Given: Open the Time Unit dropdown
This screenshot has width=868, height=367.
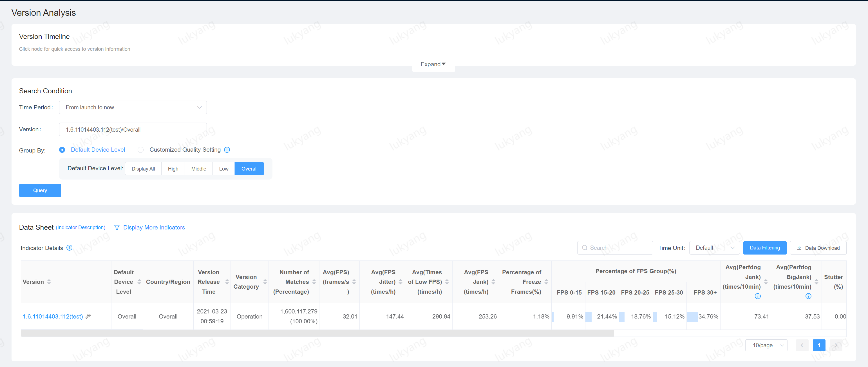Looking at the screenshot, I should pos(714,248).
